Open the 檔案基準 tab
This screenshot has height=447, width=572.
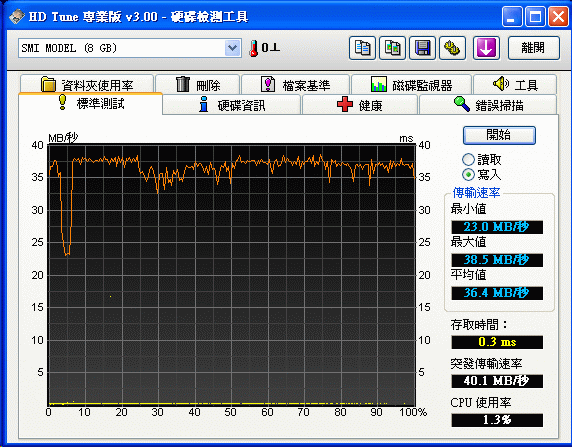[295, 84]
